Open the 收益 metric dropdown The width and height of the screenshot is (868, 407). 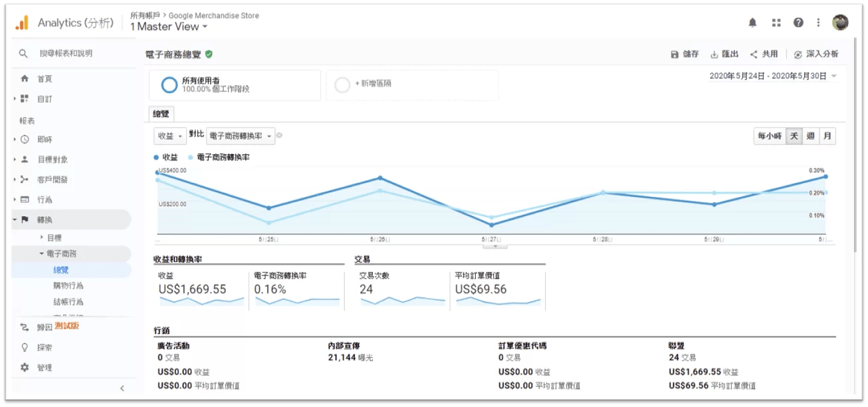click(169, 135)
